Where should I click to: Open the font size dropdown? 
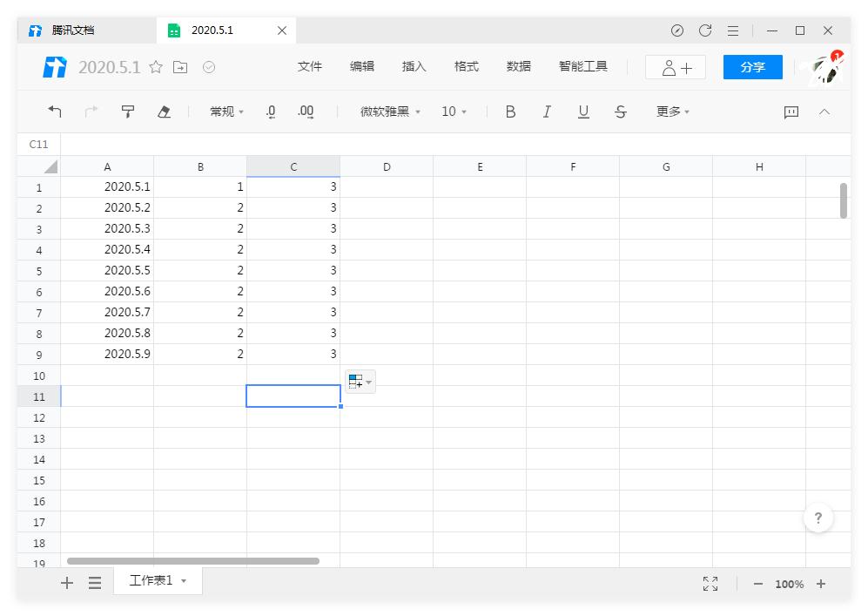tap(454, 112)
